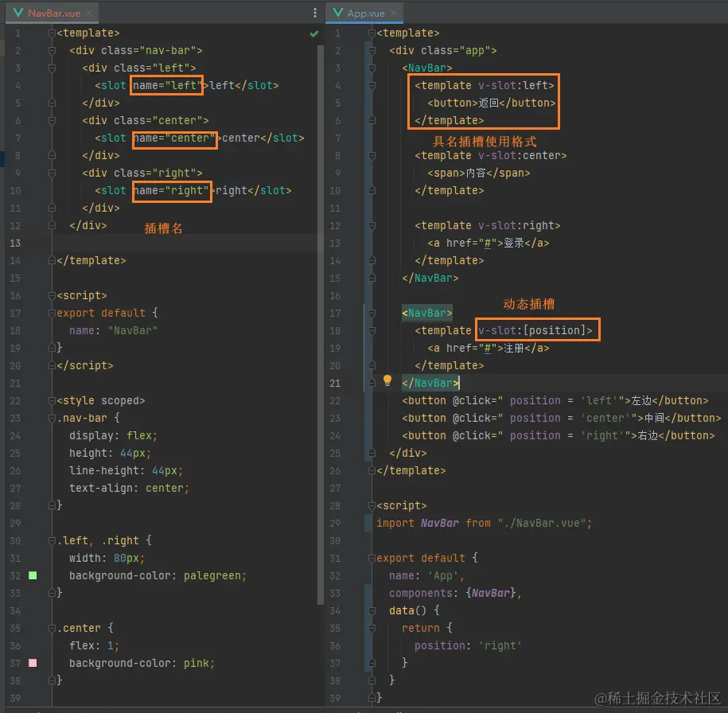Collapse the script block in App.vue
This screenshot has width=728, height=713.
coord(372,506)
